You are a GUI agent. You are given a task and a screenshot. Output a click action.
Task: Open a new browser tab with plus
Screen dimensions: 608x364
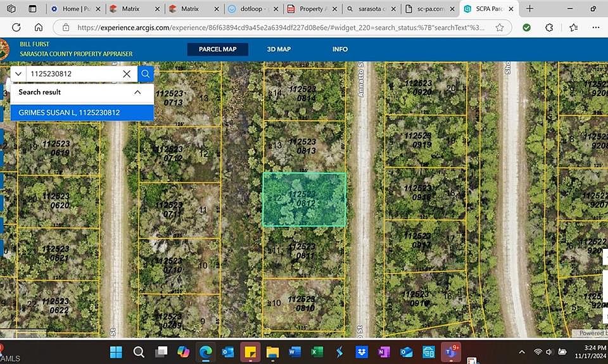click(x=529, y=8)
